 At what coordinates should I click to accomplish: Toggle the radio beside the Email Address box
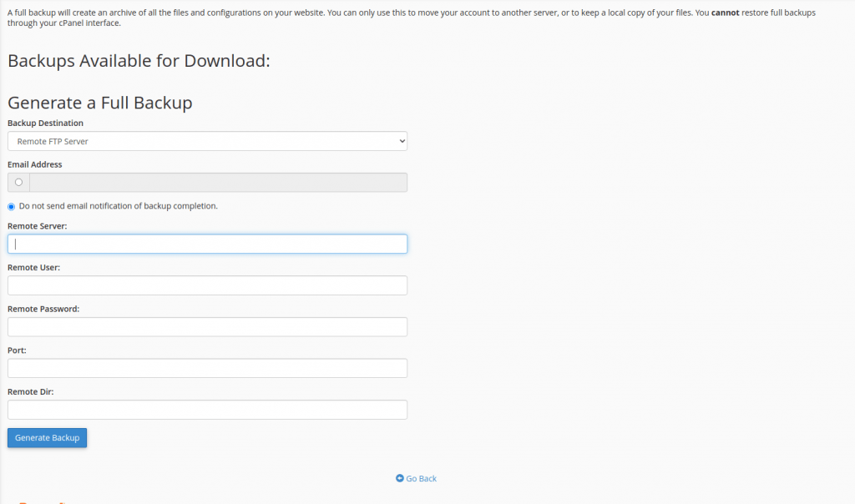click(18, 182)
